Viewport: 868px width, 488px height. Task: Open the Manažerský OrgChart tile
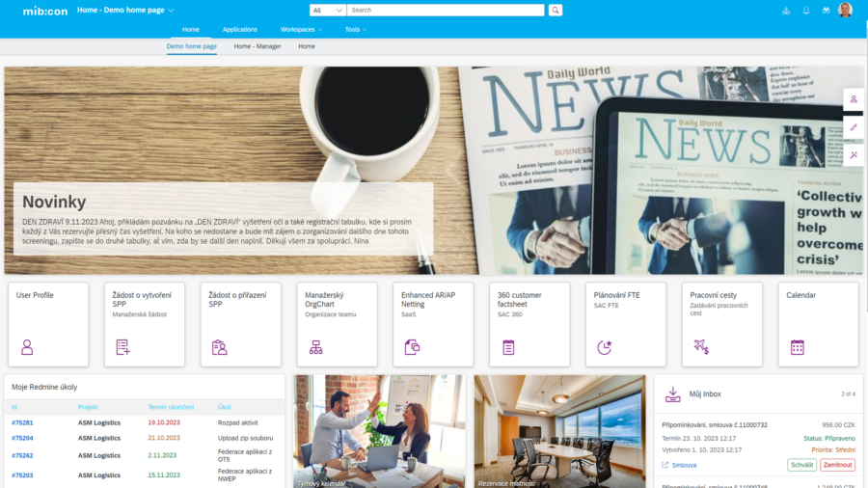tap(337, 324)
